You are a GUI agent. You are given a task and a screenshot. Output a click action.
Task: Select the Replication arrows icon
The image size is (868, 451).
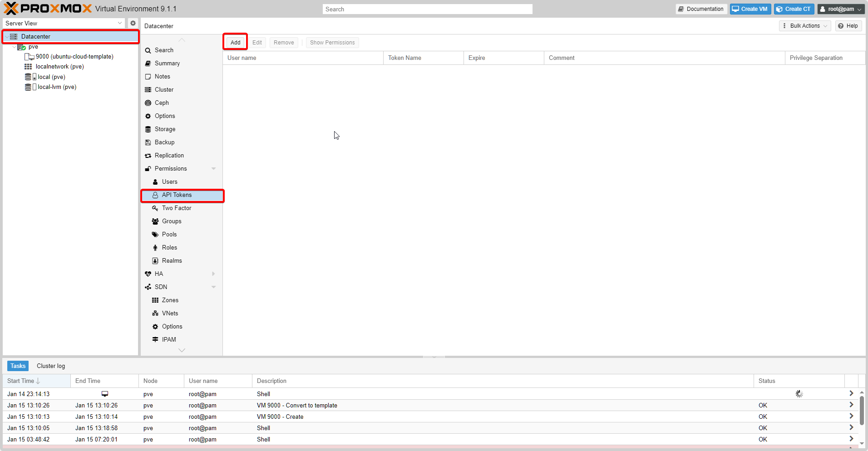point(148,156)
